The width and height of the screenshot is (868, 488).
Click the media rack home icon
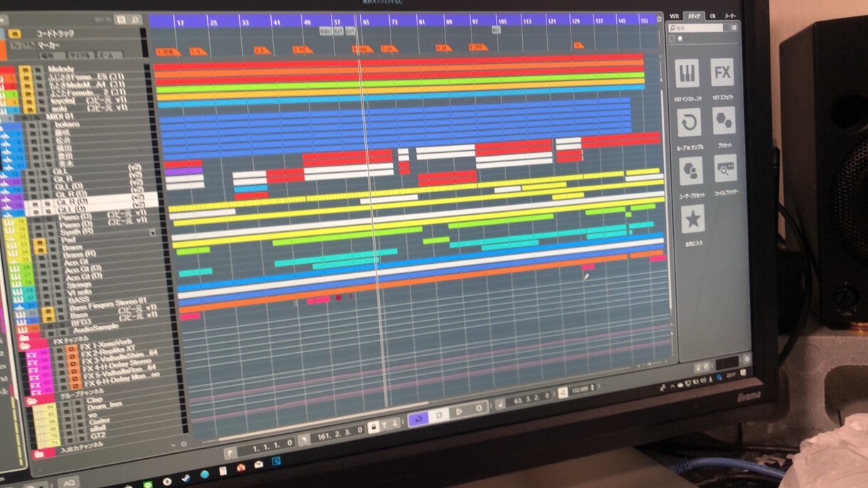point(679,39)
